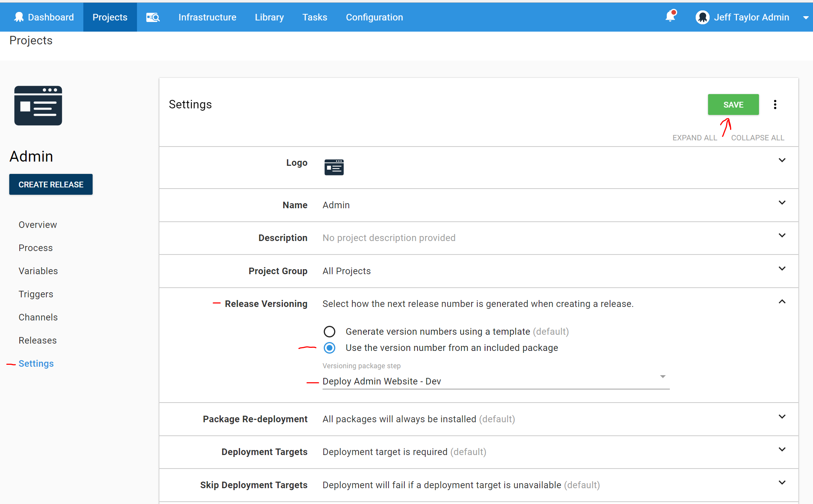The height and width of the screenshot is (504, 813).
Task: Open the Infrastructure menu
Action: click(x=207, y=17)
